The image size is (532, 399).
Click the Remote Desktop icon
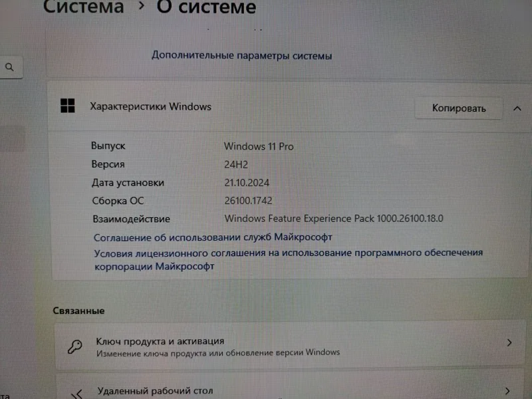(77, 394)
